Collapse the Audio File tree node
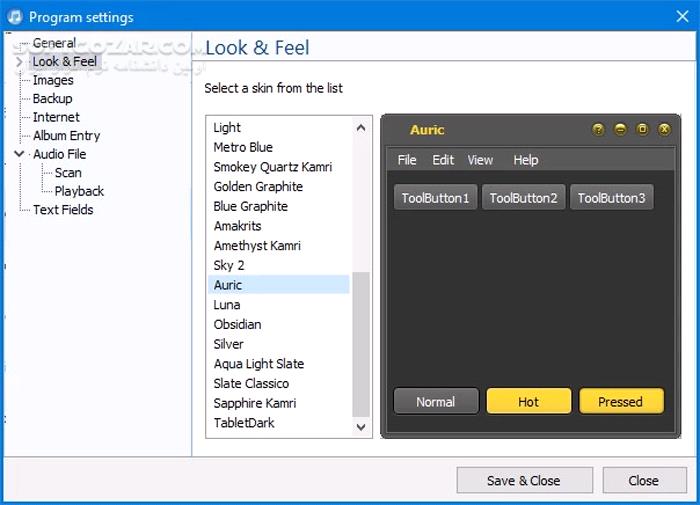The image size is (700, 505). [19, 154]
